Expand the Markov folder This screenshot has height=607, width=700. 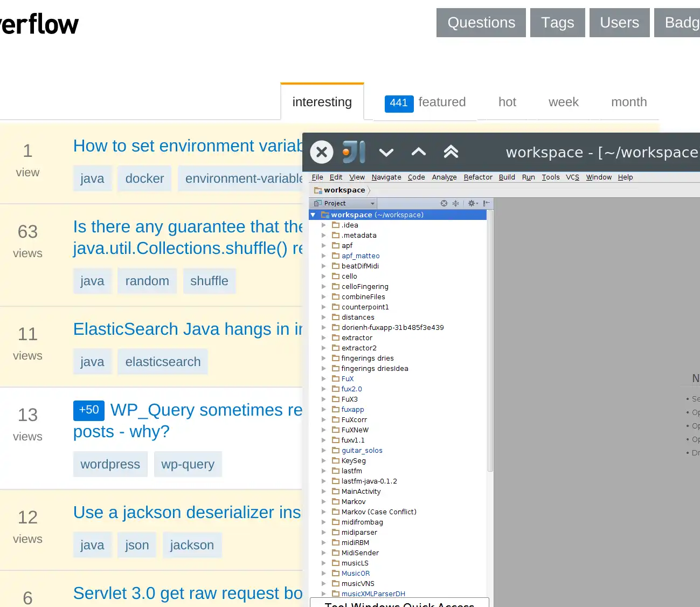coord(324,501)
